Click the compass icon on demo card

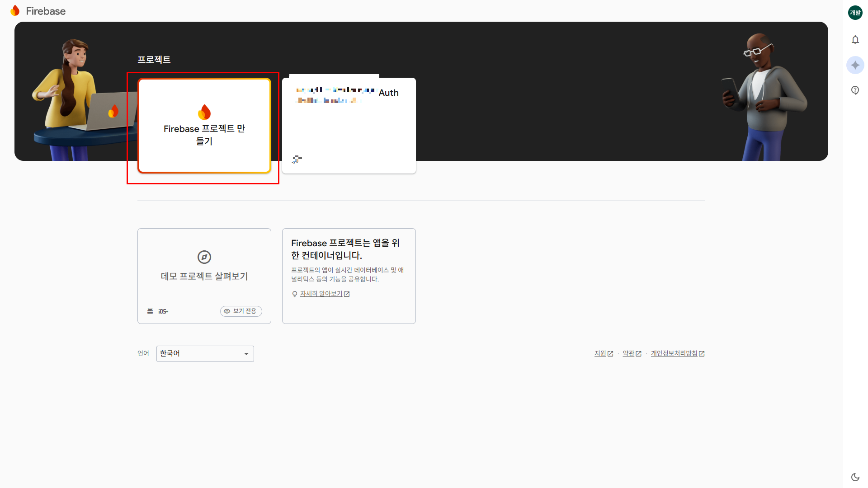[x=204, y=257]
